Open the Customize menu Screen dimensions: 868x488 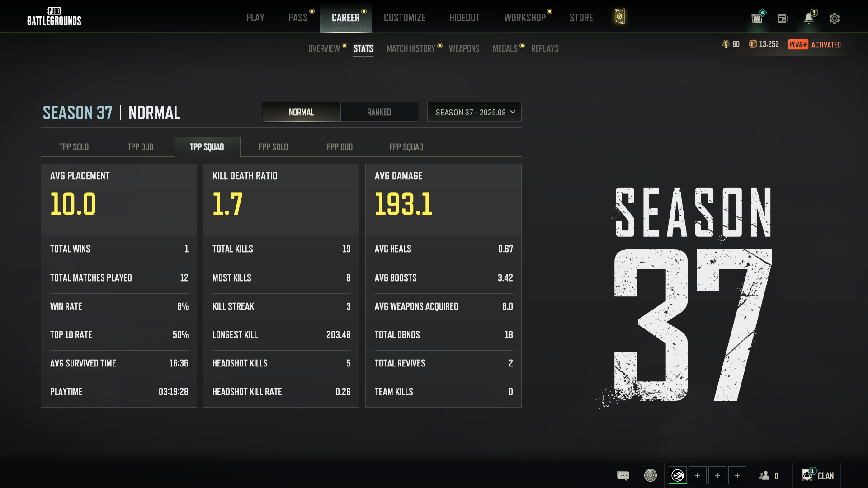pyautogui.click(x=405, y=18)
